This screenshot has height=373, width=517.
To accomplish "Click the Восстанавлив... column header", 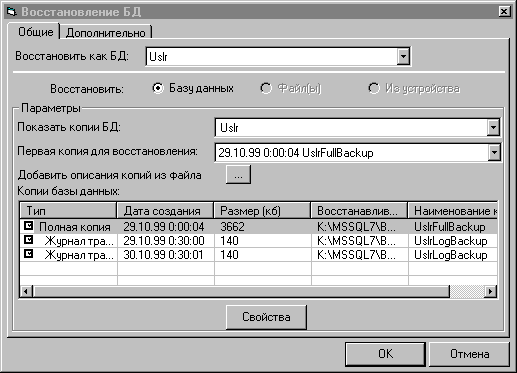I will pyautogui.click(x=359, y=211).
